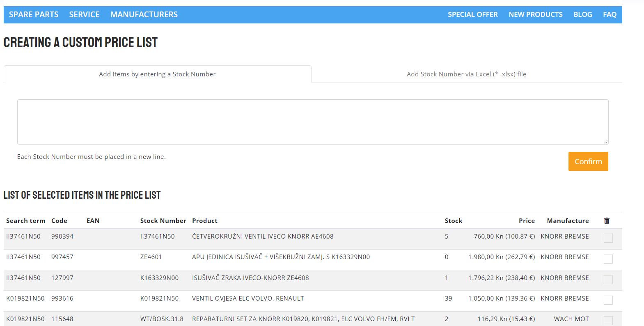Click the Stock column header
This screenshot has width=644, height=326.
[x=454, y=221]
